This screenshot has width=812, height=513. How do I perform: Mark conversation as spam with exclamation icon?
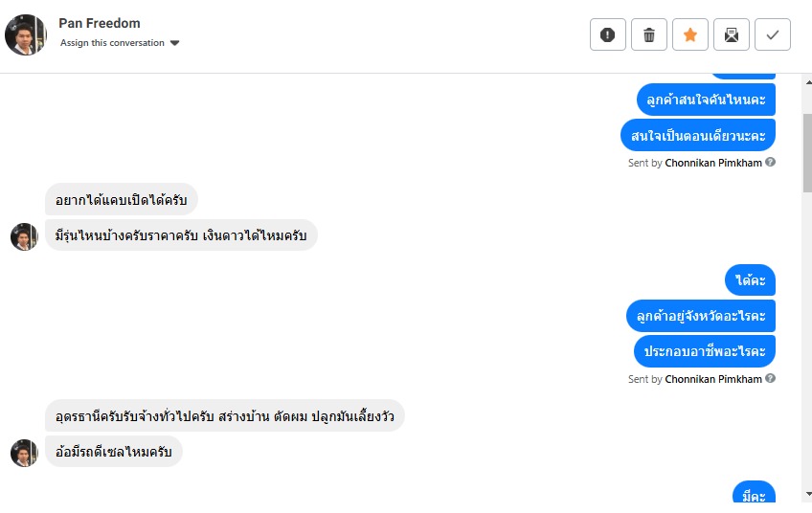608,35
